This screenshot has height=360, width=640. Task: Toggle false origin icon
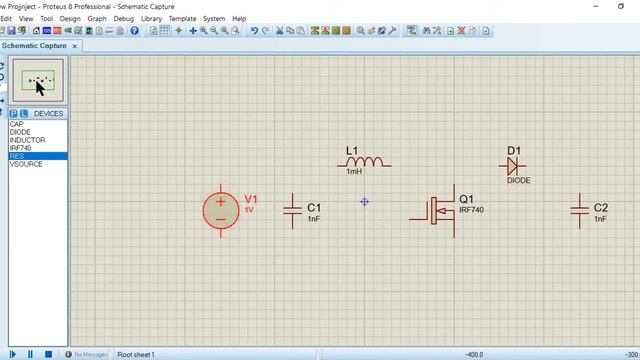click(x=178, y=31)
